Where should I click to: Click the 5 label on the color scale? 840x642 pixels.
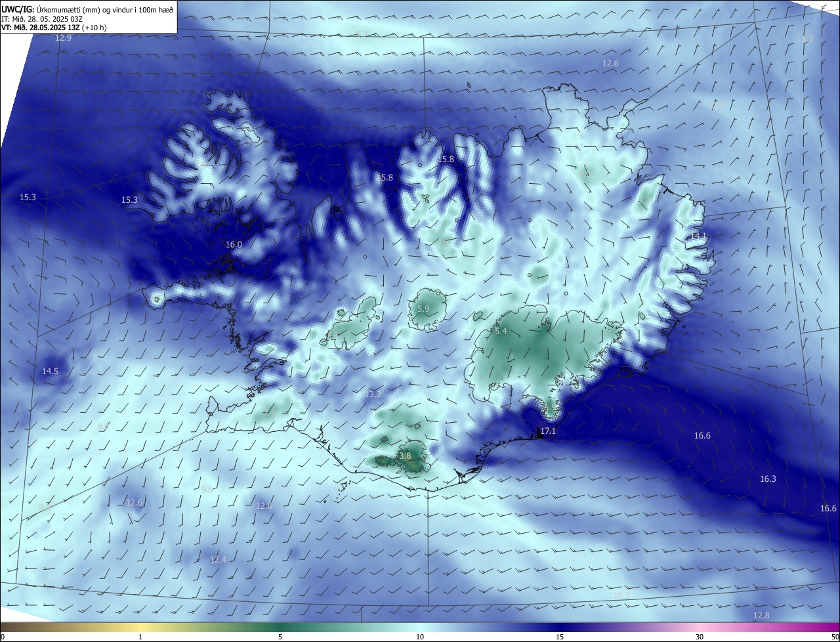coord(280,637)
